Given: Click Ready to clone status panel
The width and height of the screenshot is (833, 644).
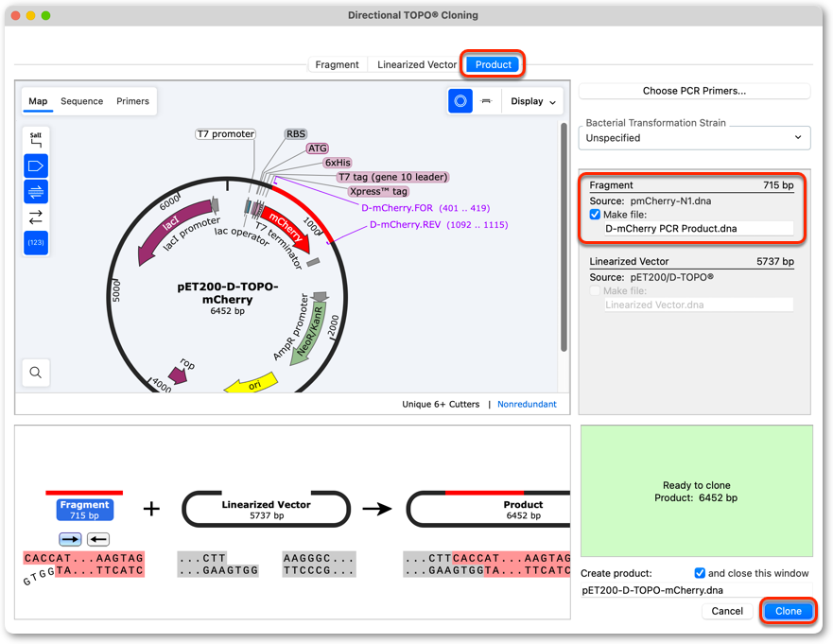Looking at the screenshot, I should click(x=696, y=491).
